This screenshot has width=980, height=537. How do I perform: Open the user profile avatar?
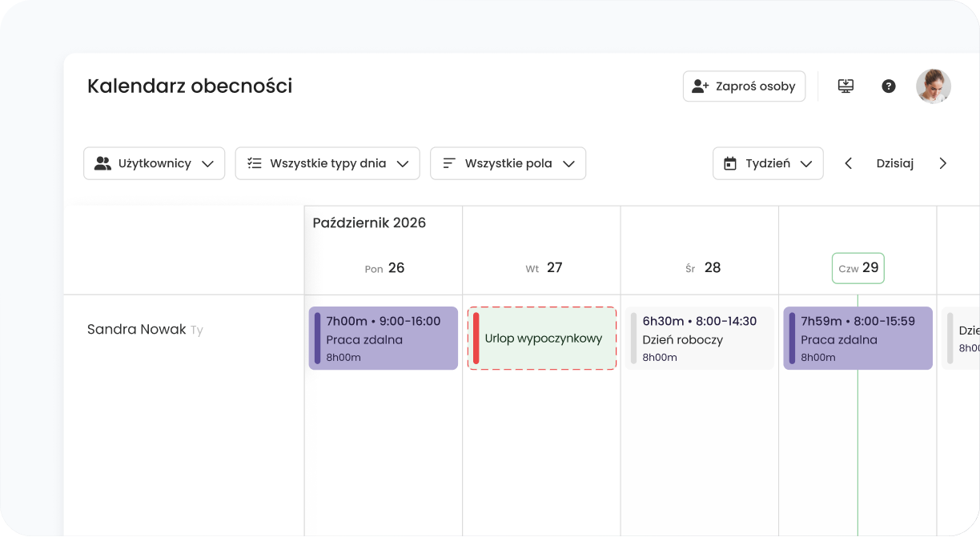(934, 86)
